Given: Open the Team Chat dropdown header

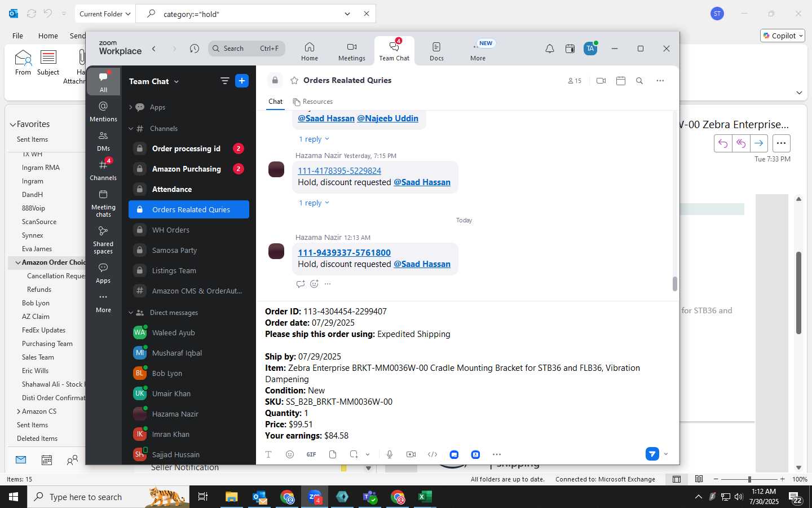Looking at the screenshot, I should (x=154, y=81).
